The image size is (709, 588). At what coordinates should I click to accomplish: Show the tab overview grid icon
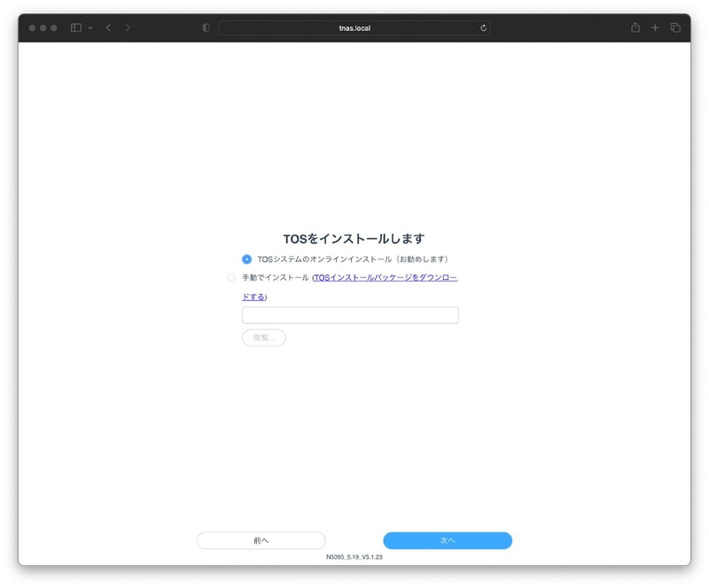tap(676, 27)
